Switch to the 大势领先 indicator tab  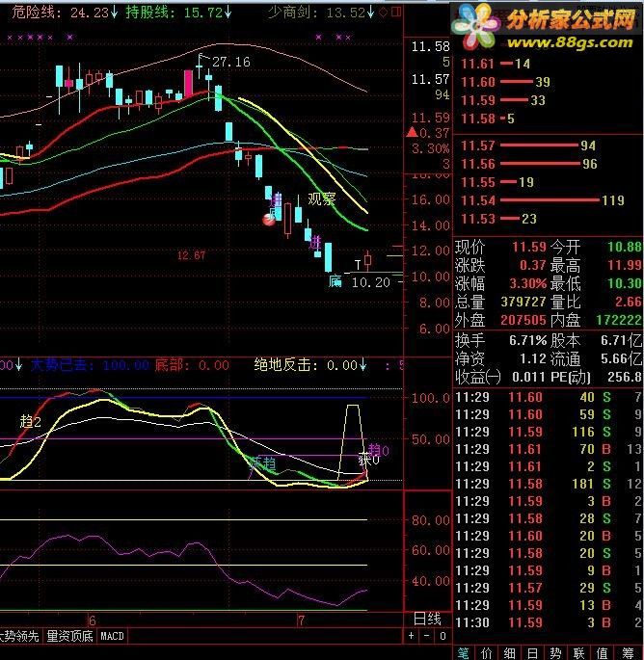20,636
